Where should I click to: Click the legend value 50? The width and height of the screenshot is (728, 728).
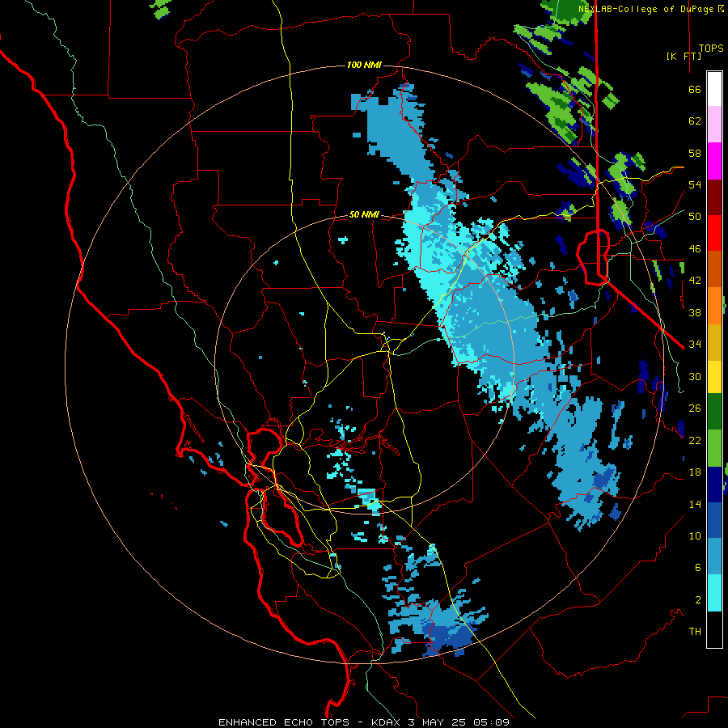[x=695, y=217]
